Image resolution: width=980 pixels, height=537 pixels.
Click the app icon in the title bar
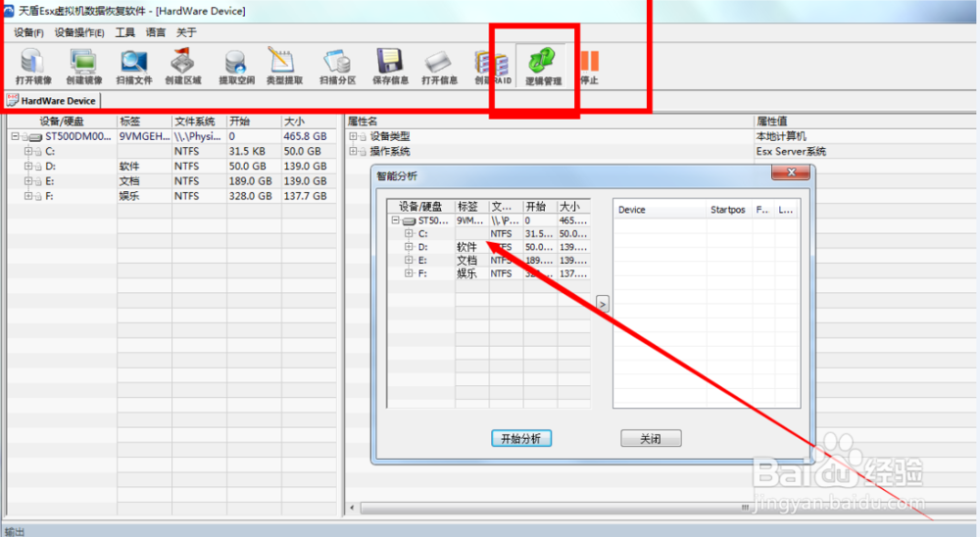point(8,11)
